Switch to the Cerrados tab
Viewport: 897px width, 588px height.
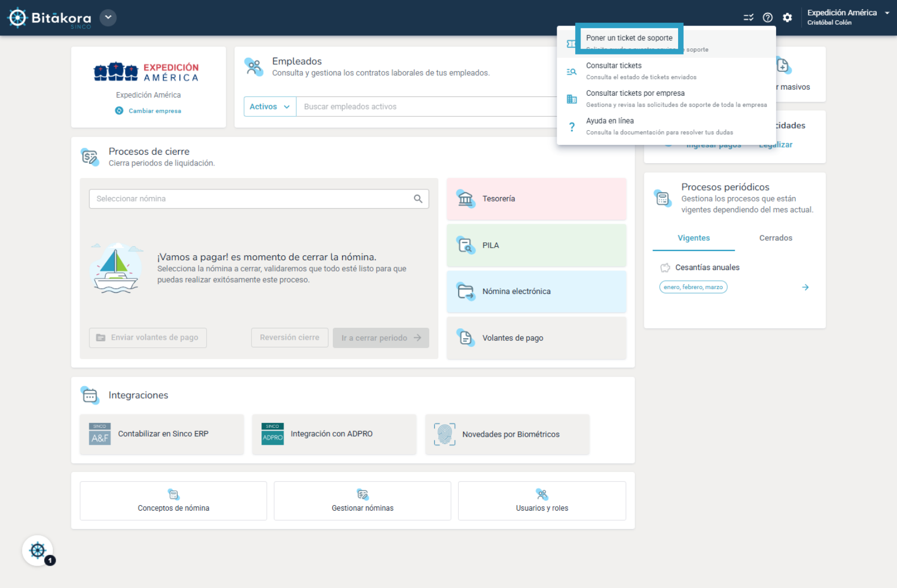point(776,238)
